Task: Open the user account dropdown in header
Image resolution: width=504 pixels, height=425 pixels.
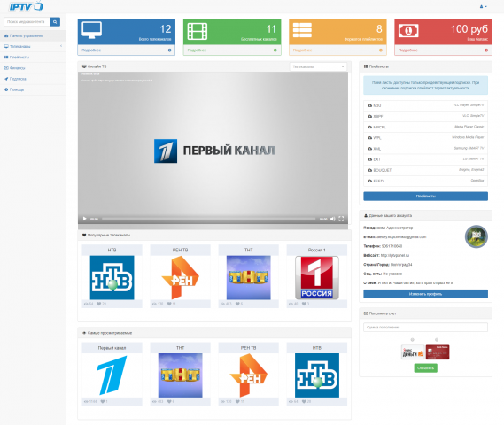Action: 483,6
